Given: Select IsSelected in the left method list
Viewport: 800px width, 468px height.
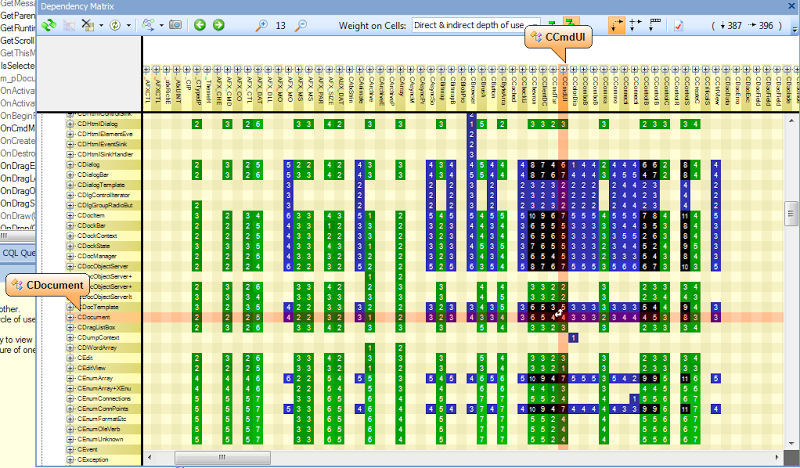Looking at the screenshot, I should coord(18,66).
